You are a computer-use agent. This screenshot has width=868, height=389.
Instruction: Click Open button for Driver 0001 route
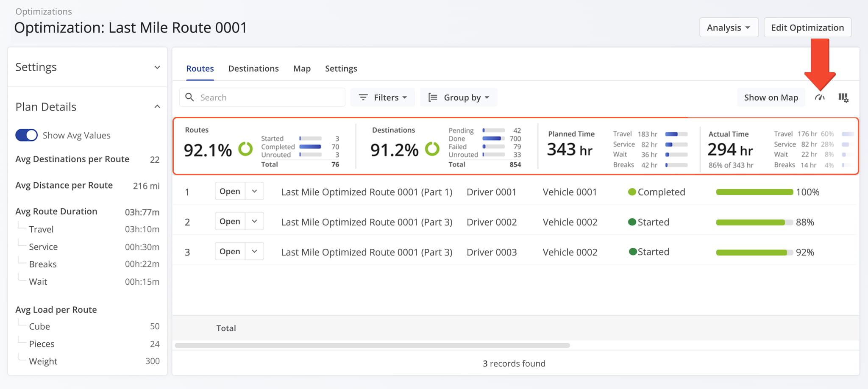(230, 191)
